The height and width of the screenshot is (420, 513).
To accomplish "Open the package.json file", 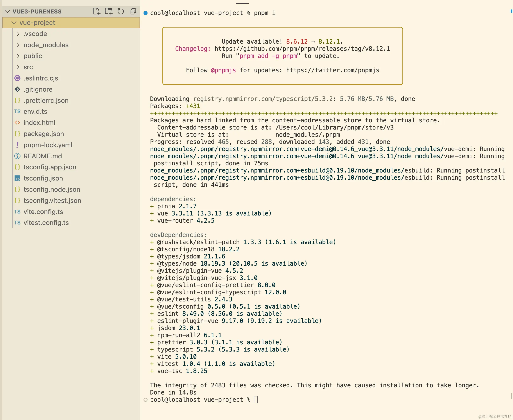I will (44, 134).
